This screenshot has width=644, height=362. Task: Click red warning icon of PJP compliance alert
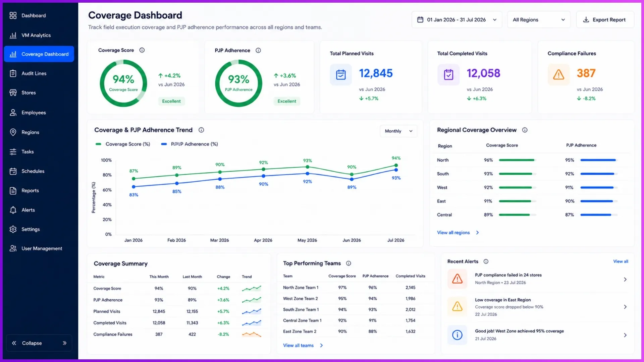coord(457,279)
